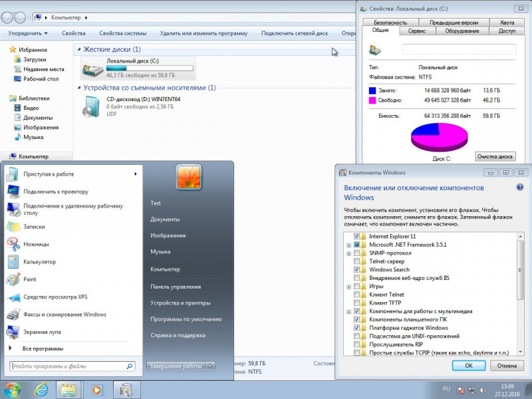
Task: Click the Очистка диска button
Action: 495,156
